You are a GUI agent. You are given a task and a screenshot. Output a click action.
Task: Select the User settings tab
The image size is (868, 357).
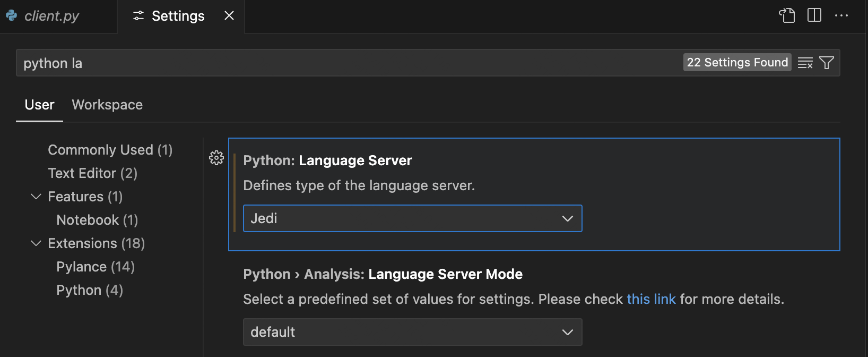(x=39, y=105)
